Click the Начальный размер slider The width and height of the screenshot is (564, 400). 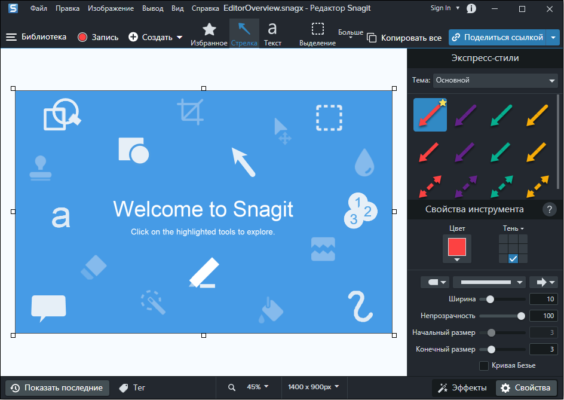pyautogui.click(x=502, y=333)
